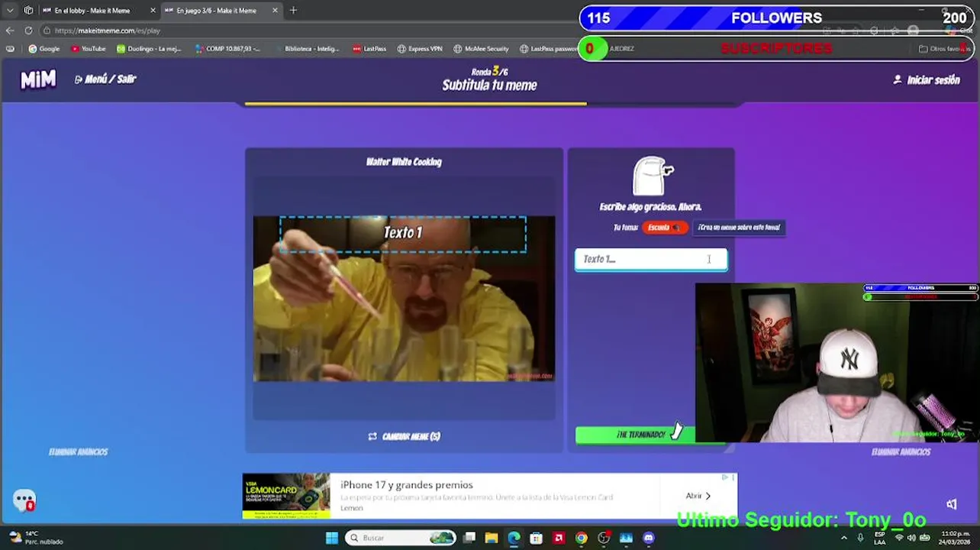
Task: Open a new browser tab
Action: [293, 11]
